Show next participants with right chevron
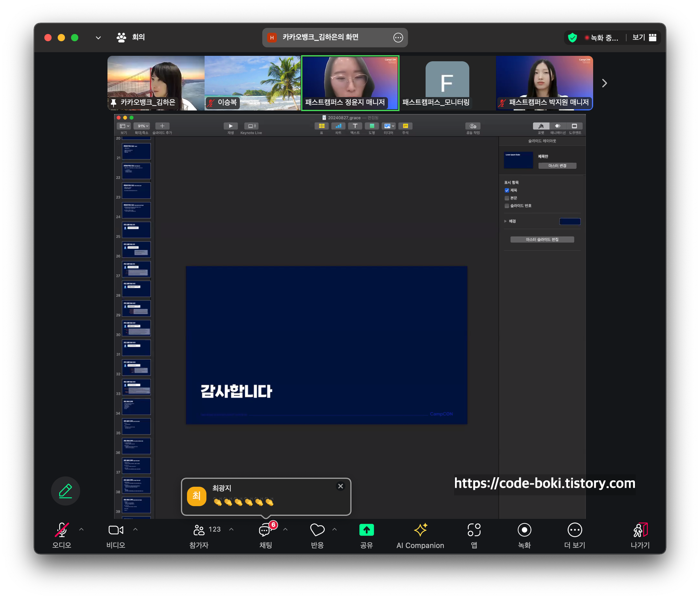The image size is (700, 599). tap(604, 83)
